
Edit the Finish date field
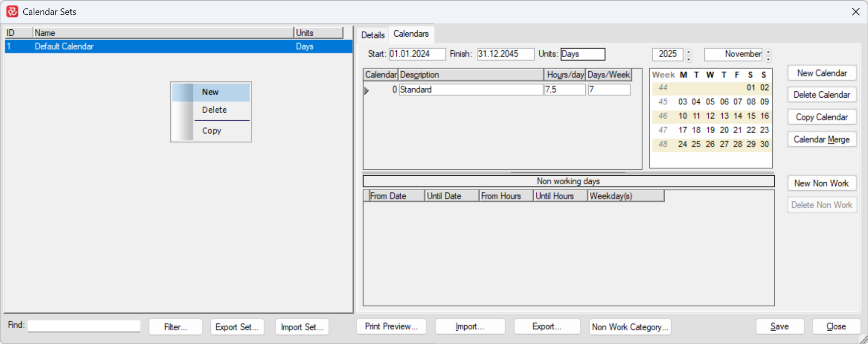505,54
